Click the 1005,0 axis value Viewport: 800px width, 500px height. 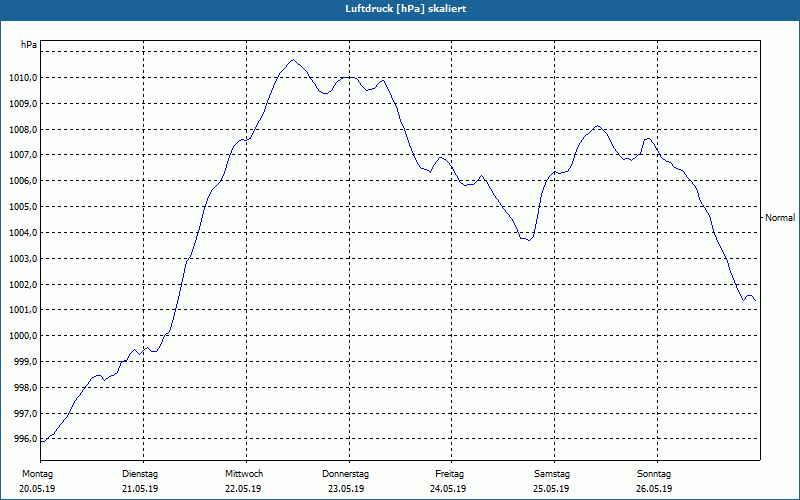point(23,207)
